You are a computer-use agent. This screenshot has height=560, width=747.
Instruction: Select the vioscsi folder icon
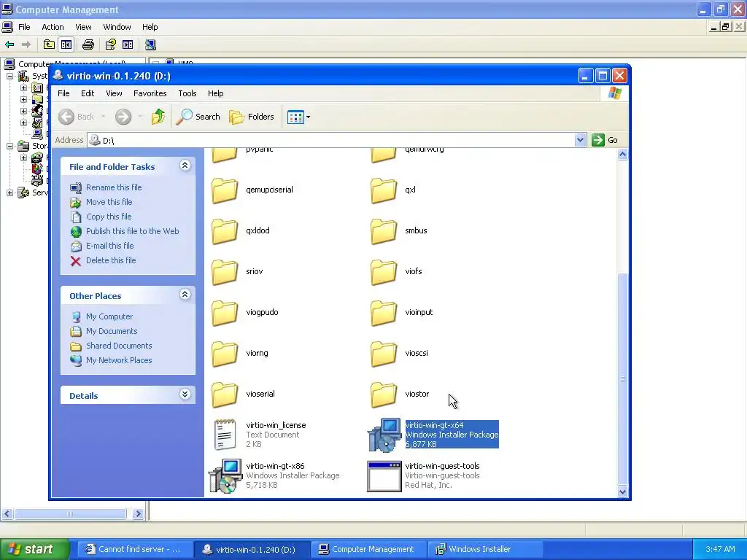[x=384, y=354]
